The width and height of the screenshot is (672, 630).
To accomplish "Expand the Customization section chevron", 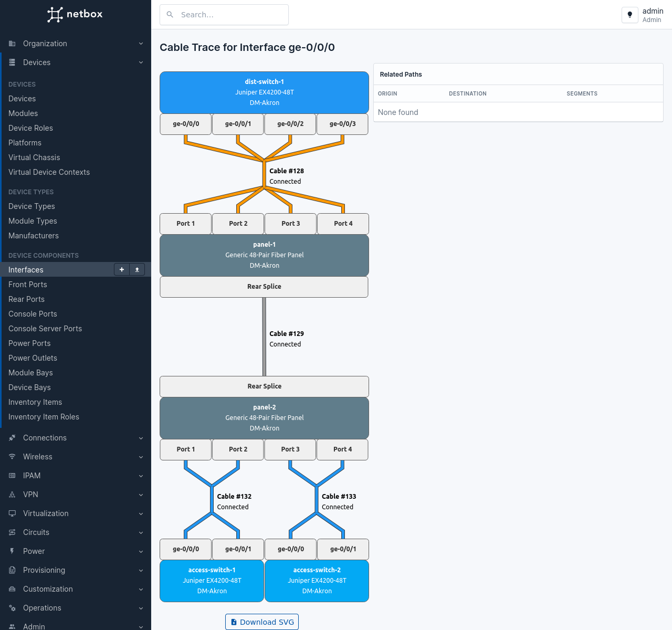I will point(141,589).
